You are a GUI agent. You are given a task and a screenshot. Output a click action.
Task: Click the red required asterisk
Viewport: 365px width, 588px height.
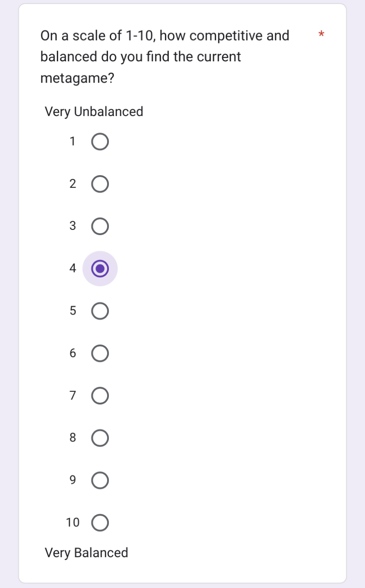tap(321, 34)
